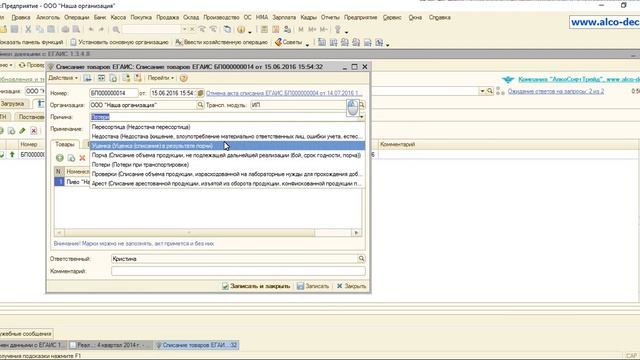Viewport: 640px width, 360px height.
Task: Click Установить основную организацию button
Action: [119, 42]
